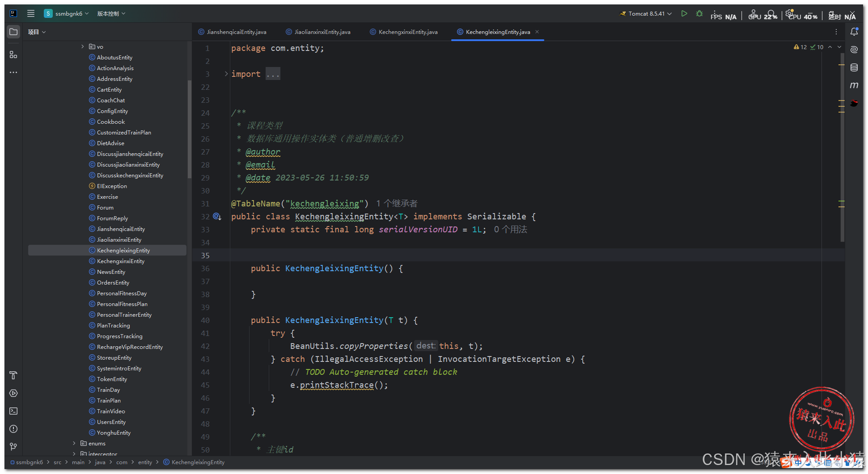This screenshot has height=474, width=868.
Task: Debug the Tomcat configuration
Action: pyautogui.click(x=699, y=13)
